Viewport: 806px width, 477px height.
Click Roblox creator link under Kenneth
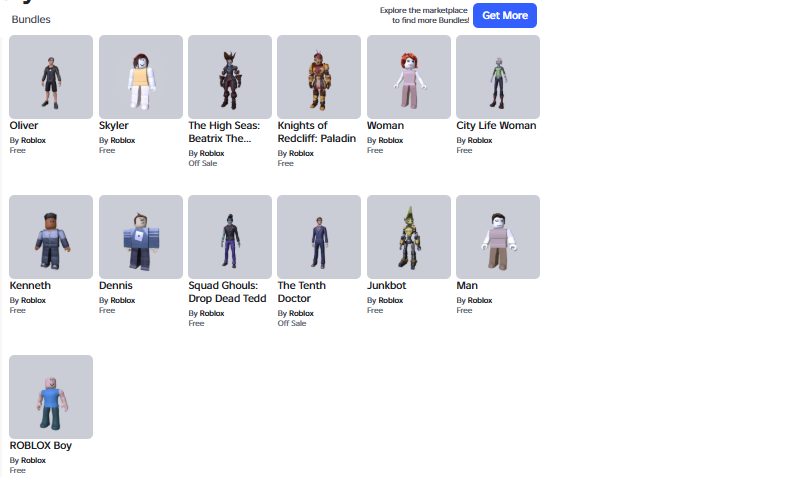click(x=33, y=300)
